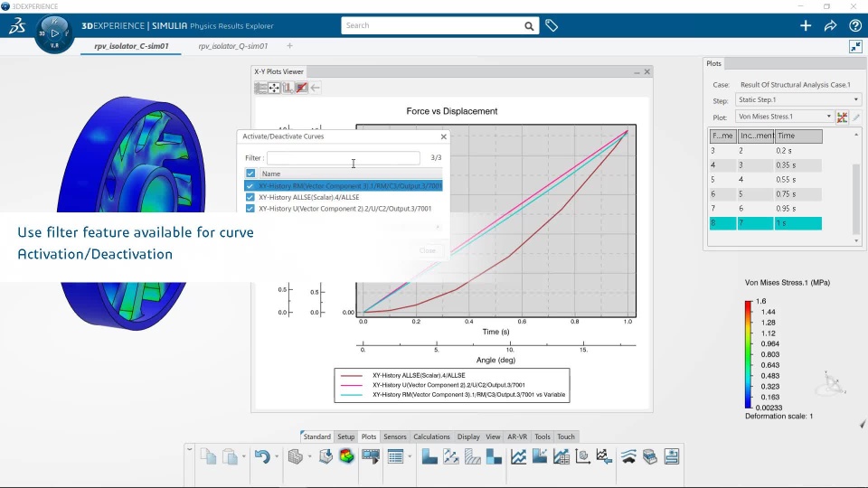Click the 3D axis triad in viewport

point(832,383)
